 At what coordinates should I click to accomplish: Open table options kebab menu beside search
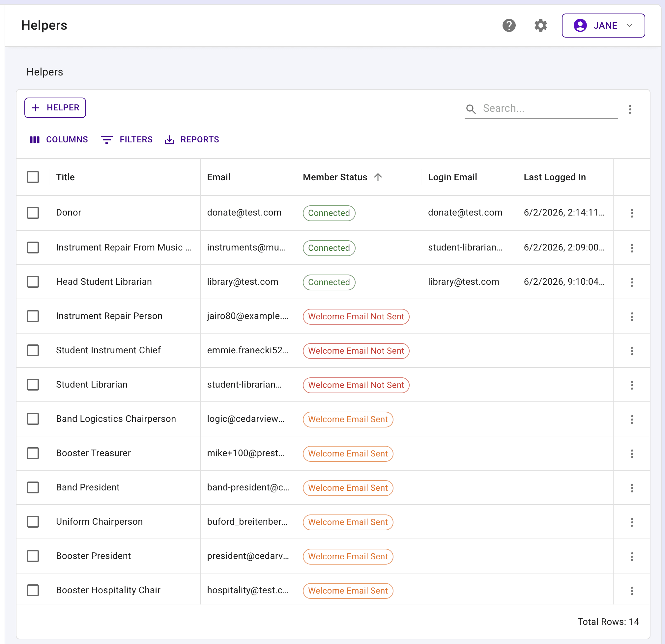(630, 109)
